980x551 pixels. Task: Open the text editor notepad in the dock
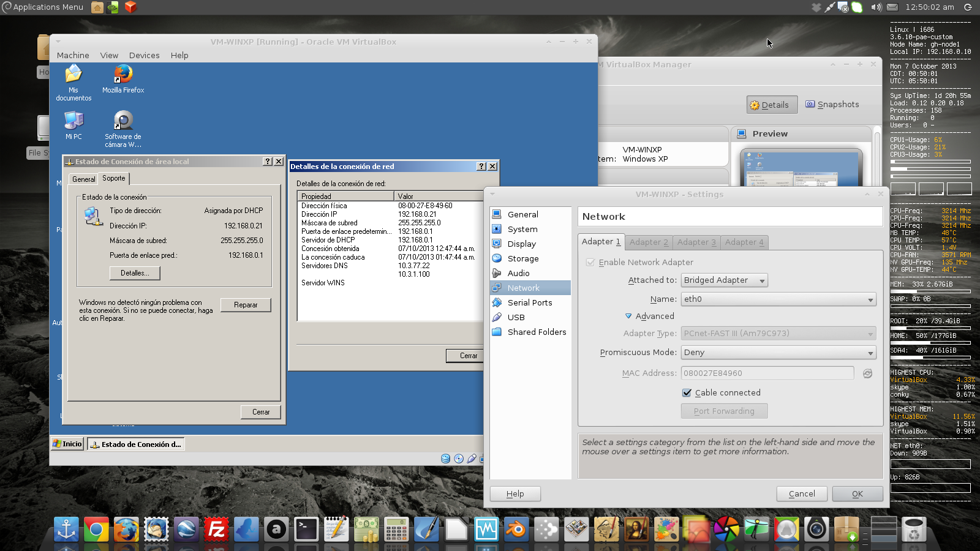336,530
